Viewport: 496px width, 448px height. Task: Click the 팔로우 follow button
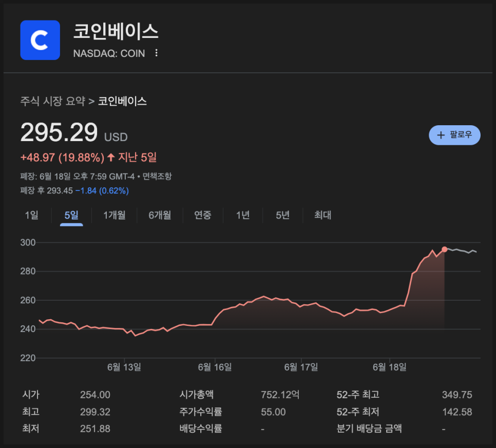(x=454, y=135)
